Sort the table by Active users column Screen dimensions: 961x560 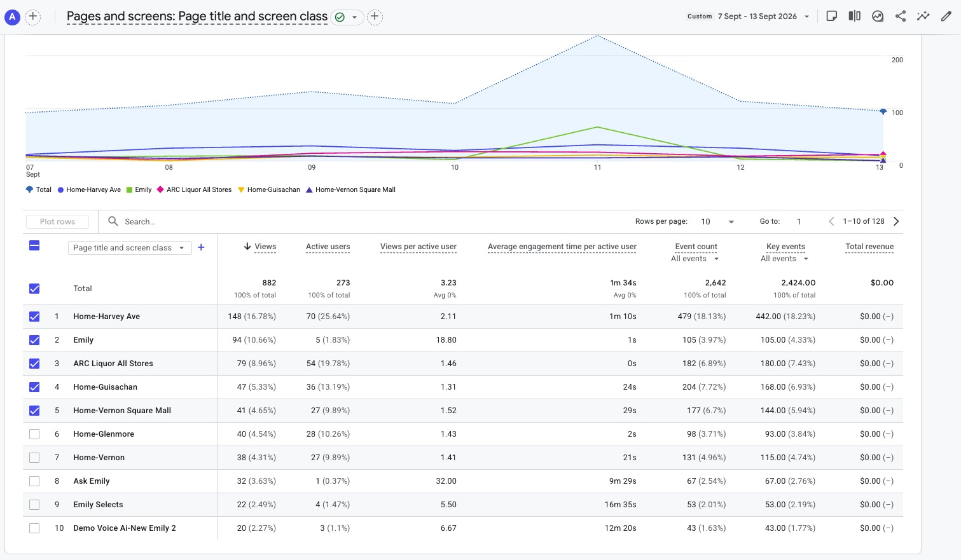(x=328, y=247)
